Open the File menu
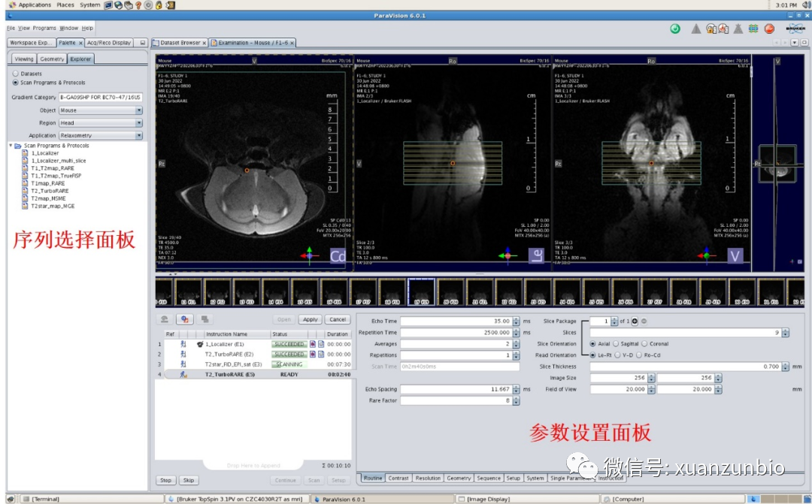 click(11, 28)
